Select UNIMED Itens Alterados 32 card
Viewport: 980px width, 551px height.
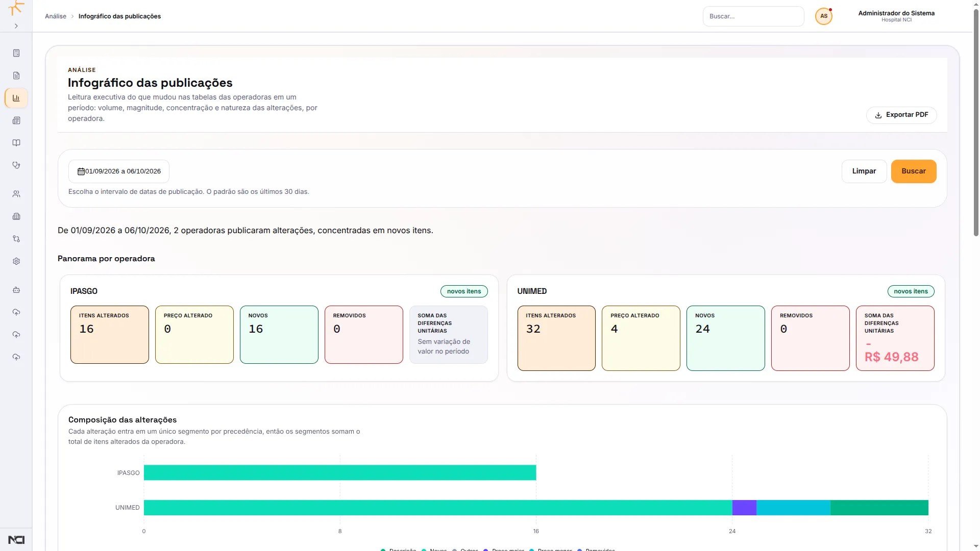[x=556, y=338]
